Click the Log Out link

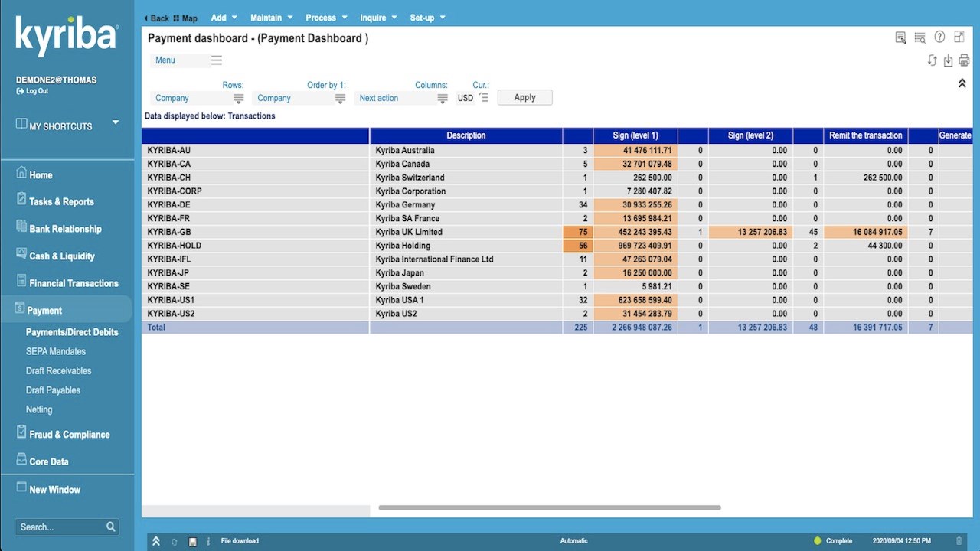click(32, 90)
